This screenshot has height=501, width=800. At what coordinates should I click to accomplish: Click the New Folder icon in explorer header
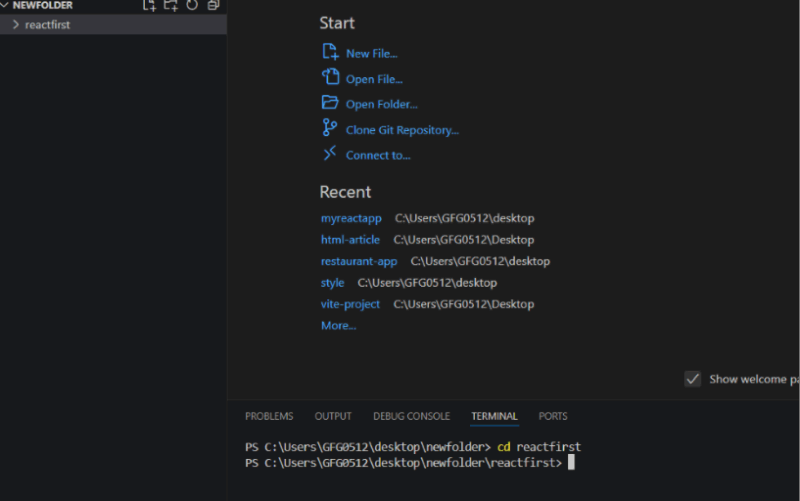point(170,5)
